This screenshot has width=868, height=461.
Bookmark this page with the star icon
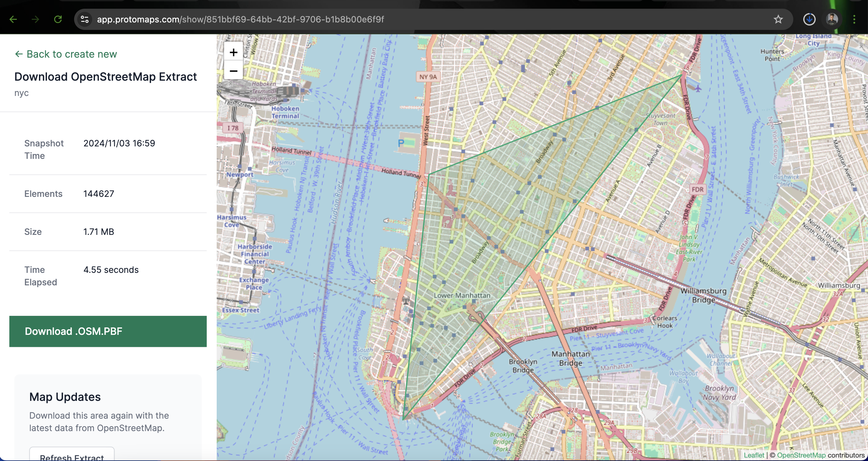778,19
